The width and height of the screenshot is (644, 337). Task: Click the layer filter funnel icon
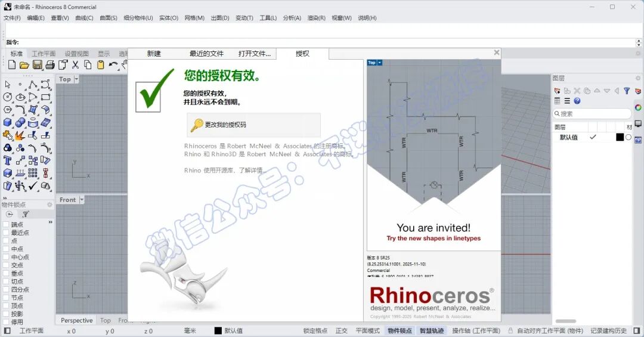(x=627, y=91)
